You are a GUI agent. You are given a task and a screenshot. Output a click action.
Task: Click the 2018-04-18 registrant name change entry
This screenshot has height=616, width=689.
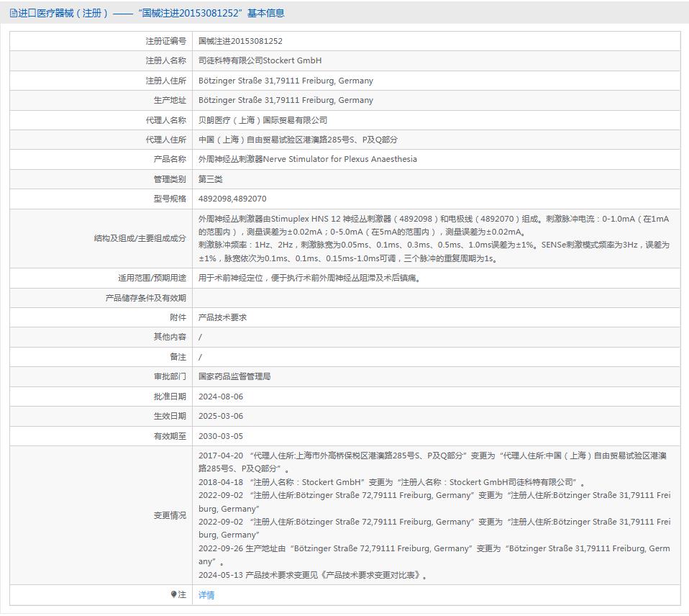click(x=391, y=482)
